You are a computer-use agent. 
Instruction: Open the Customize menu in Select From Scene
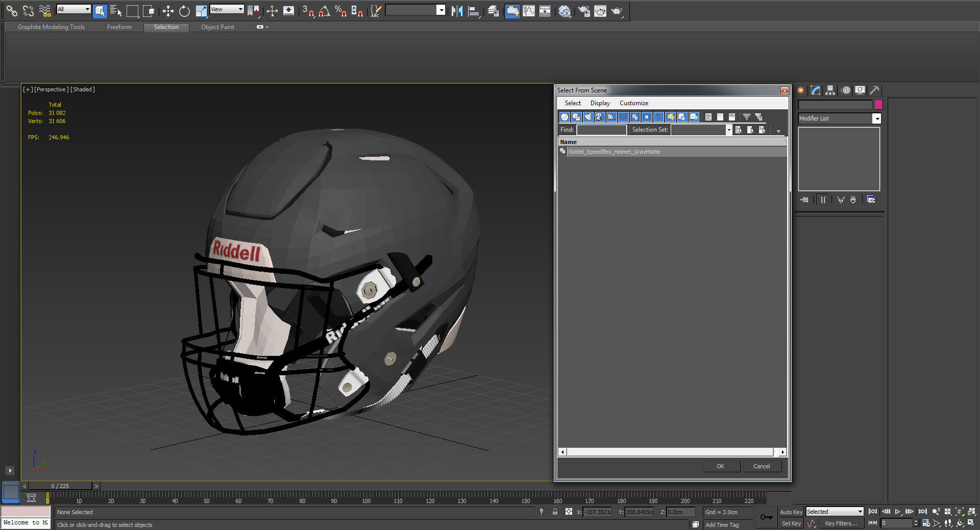click(x=633, y=103)
